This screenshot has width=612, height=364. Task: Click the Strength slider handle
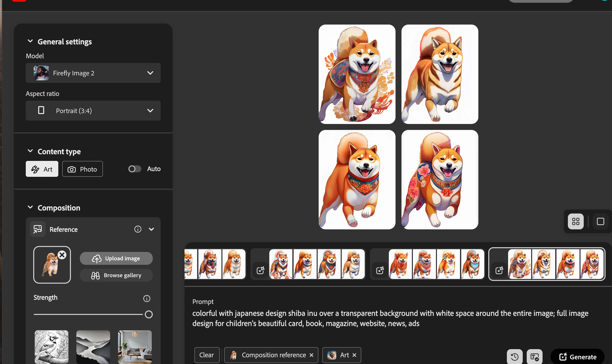pos(149,314)
